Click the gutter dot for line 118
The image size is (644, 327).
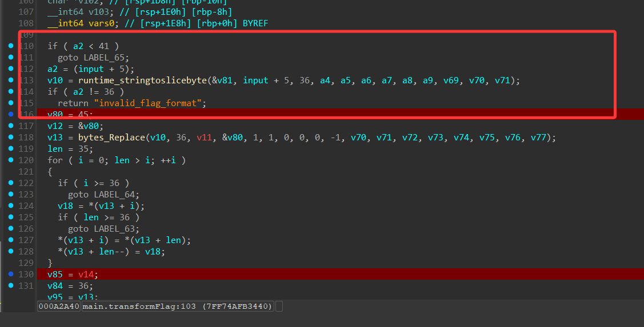11,138
